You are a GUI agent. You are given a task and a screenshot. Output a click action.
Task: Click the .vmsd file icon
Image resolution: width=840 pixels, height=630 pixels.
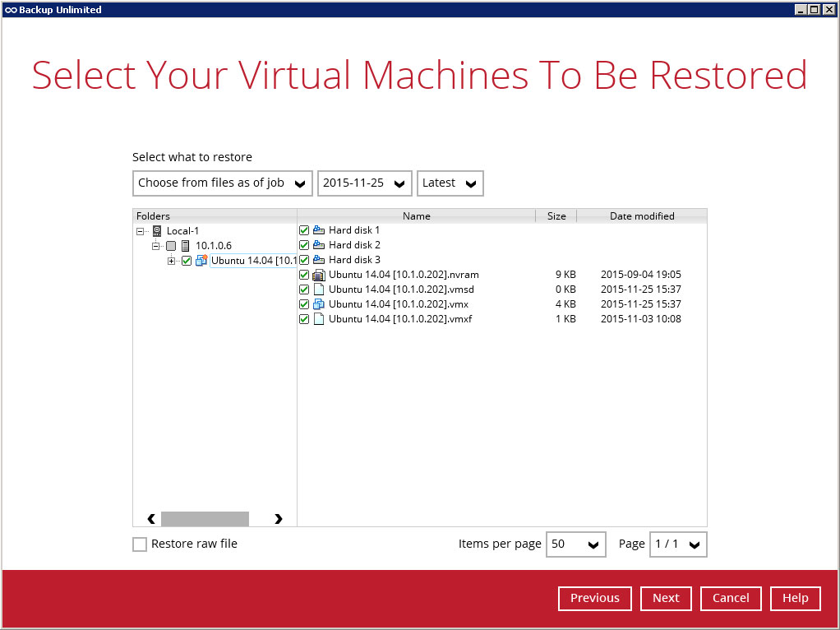[319, 290]
